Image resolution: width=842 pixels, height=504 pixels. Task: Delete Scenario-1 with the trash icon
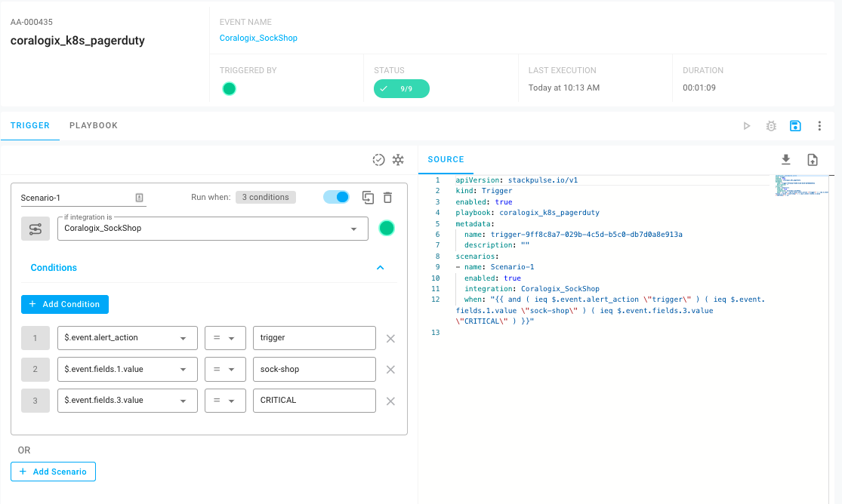pos(387,198)
